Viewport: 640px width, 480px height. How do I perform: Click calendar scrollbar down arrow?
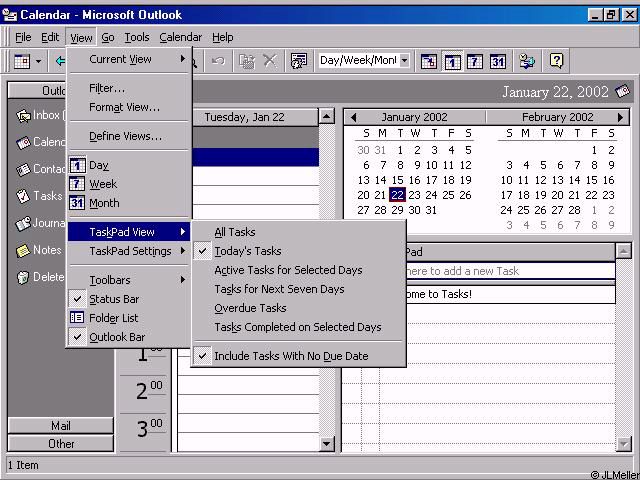point(327,444)
